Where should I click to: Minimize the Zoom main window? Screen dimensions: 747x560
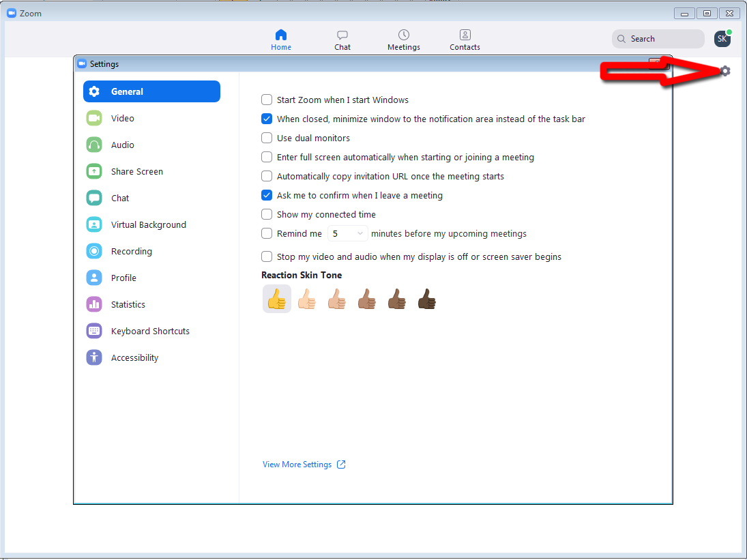[x=685, y=14]
